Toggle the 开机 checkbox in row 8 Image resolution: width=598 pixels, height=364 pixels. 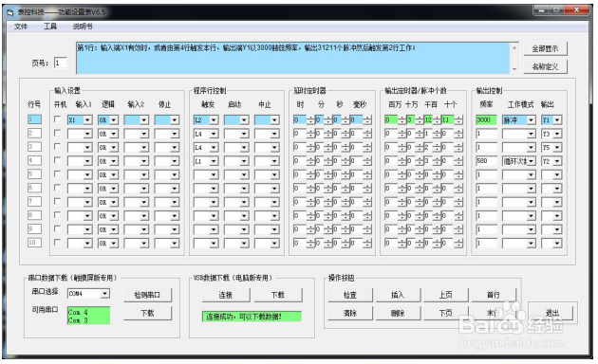click(x=57, y=215)
